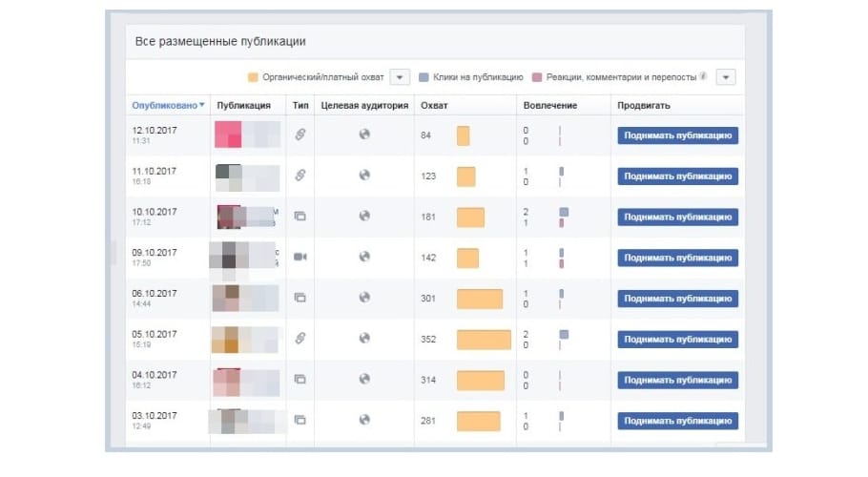The height and width of the screenshot is (477, 868).
Task: Boost the 04.10.2017 post
Action: (x=677, y=380)
